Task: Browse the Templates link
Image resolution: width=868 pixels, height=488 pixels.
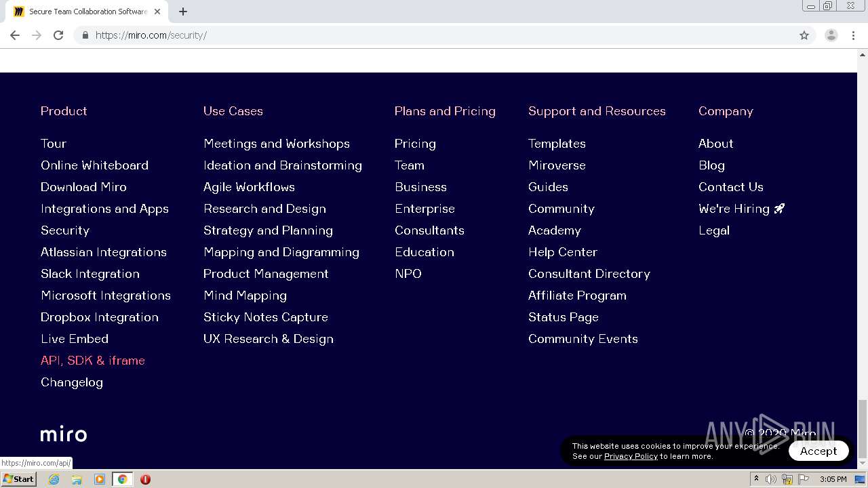Action: tap(557, 144)
